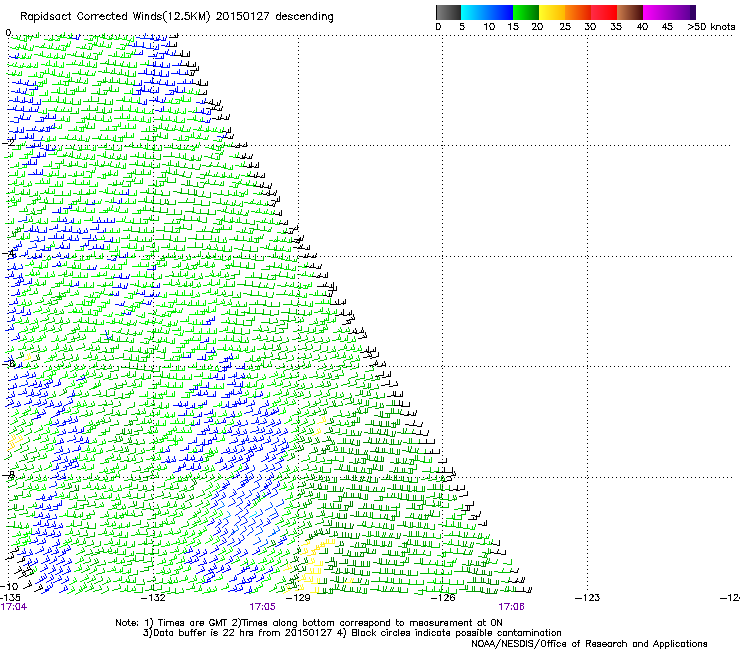Image resolution: width=740 pixels, height=650 pixels.
Task: Select the green 15-20 knots legend segment
Action: point(526,12)
